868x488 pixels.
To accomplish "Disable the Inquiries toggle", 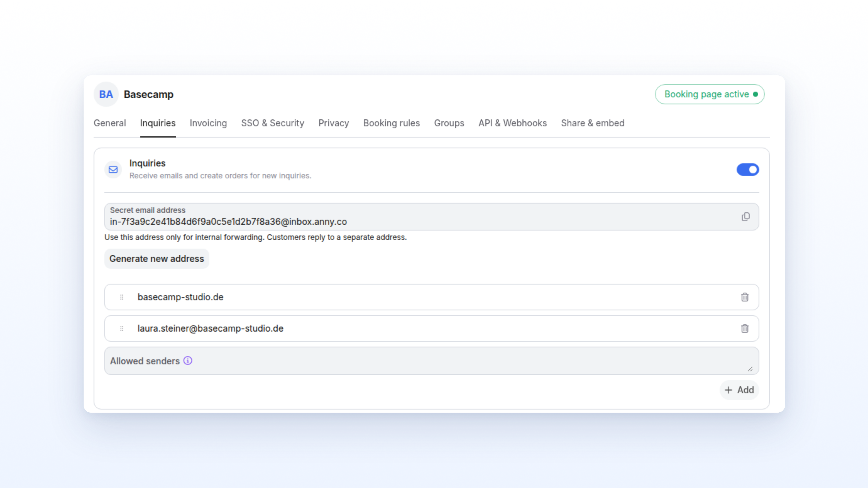I will [747, 169].
